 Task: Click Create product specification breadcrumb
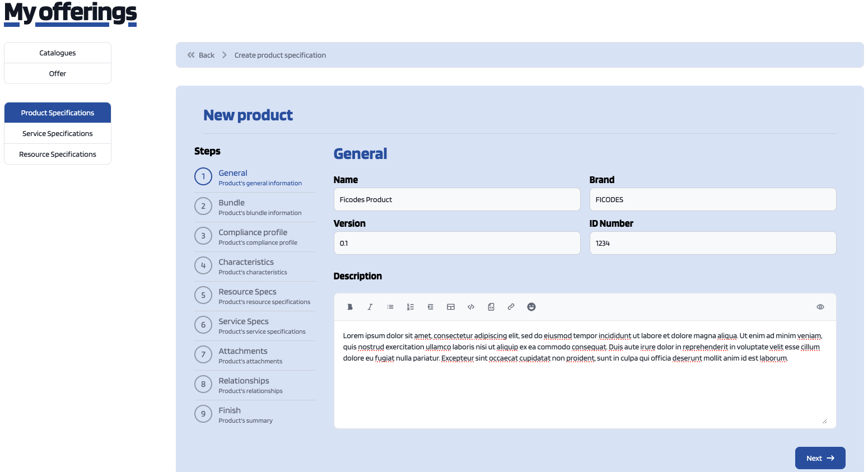tap(280, 55)
